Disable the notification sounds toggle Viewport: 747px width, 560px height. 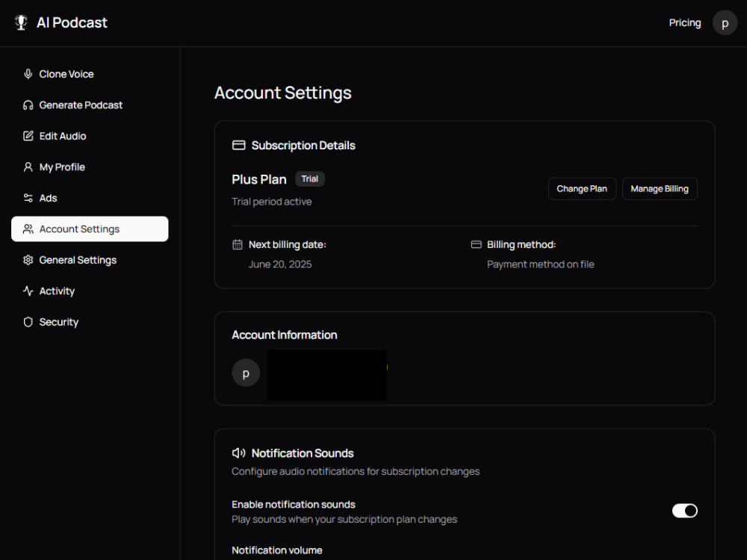(684, 511)
